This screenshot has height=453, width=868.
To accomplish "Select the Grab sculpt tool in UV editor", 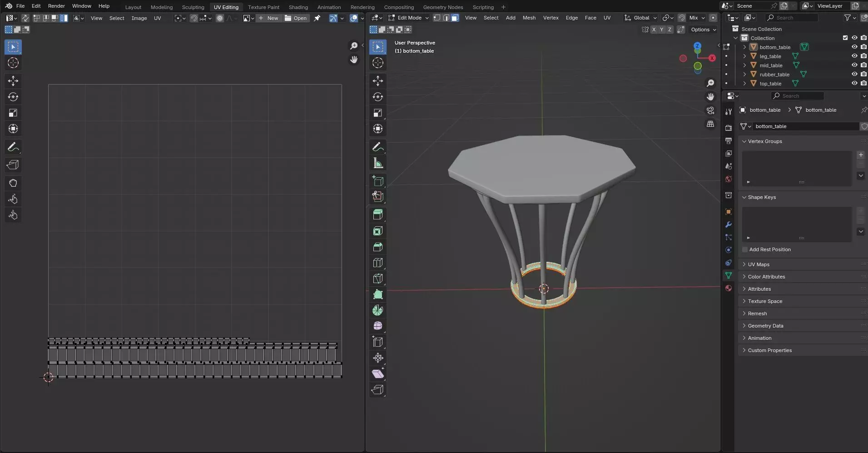I will coord(13,183).
